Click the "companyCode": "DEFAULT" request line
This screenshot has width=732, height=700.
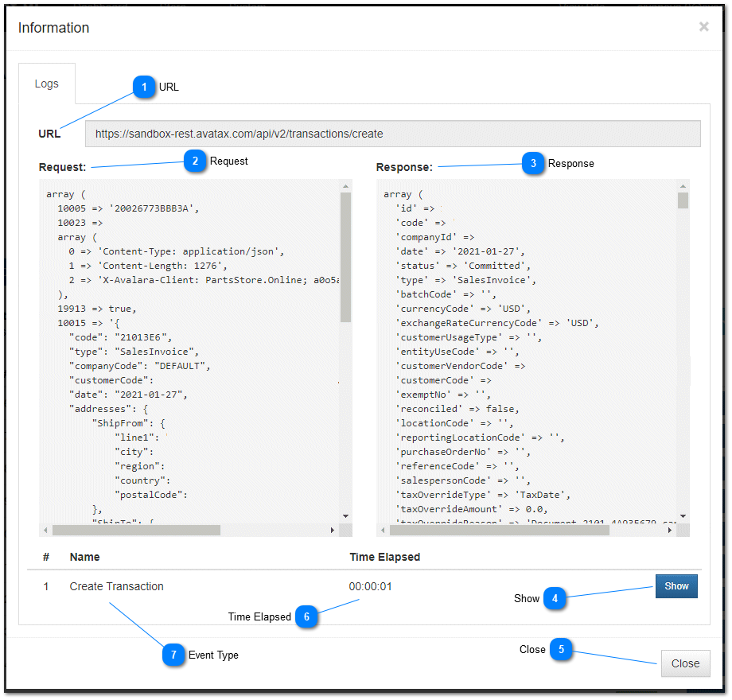tap(139, 366)
